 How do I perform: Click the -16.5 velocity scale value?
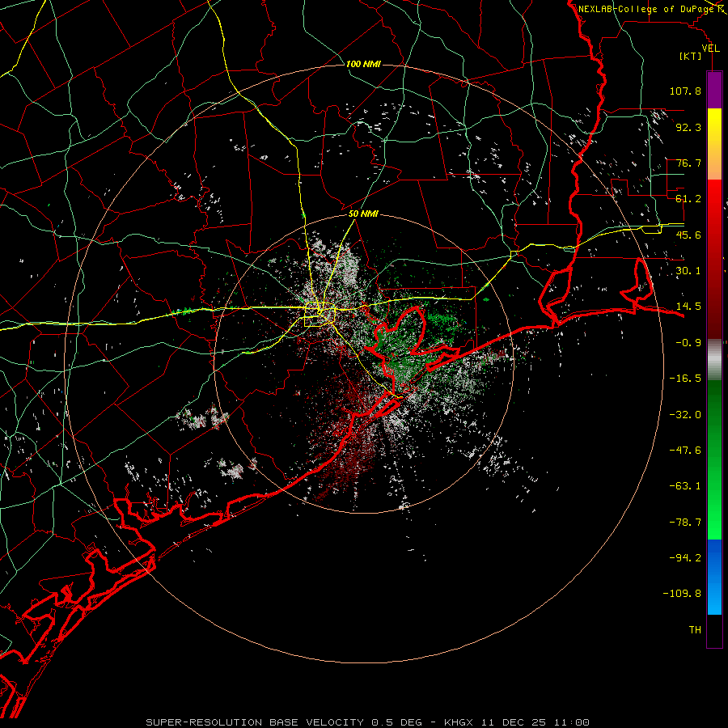[685, 379]
